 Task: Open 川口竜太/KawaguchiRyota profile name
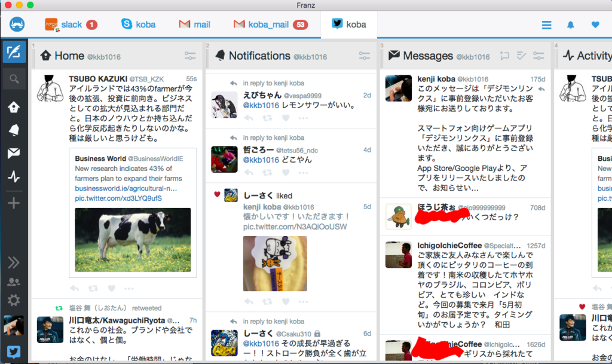click(117, 320)
